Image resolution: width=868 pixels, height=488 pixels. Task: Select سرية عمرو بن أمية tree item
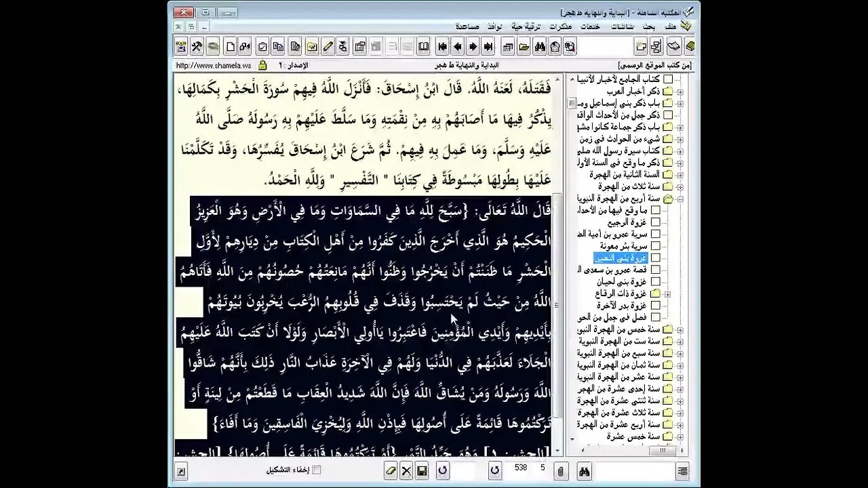tap(612, 234)
